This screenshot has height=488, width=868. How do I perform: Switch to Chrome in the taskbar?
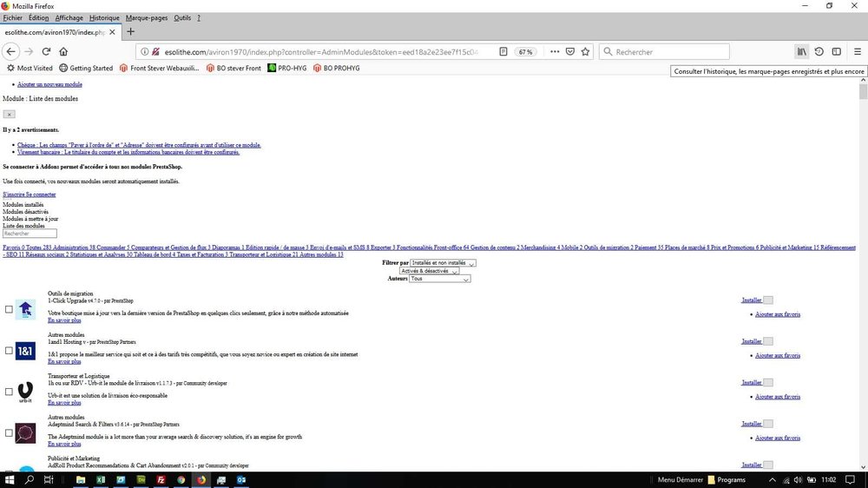(181, 479)
